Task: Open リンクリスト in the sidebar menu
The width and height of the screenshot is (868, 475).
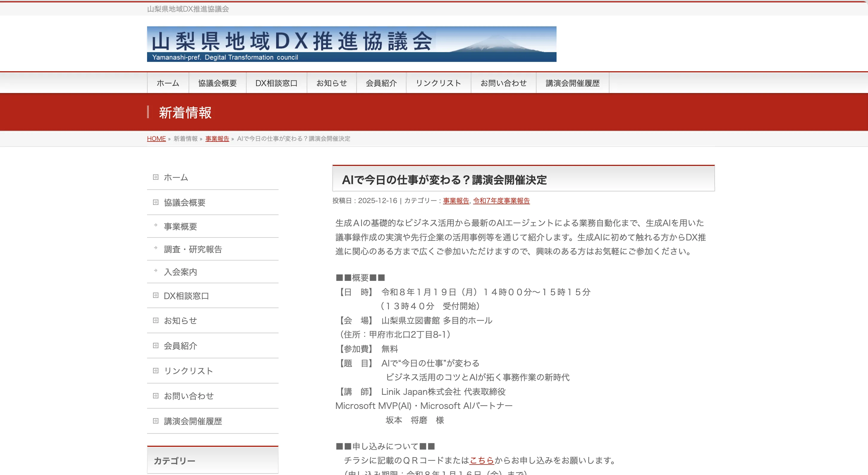Action: coord(188,371)
